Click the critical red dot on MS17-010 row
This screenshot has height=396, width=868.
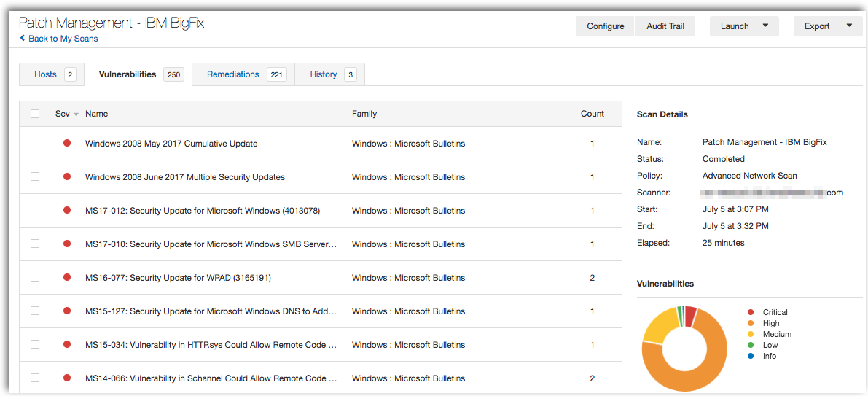(67, 244)
